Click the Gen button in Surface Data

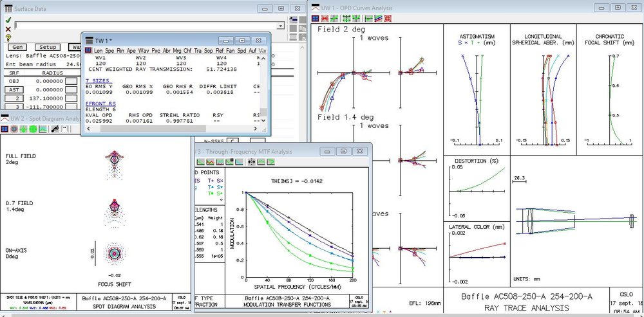click(17, 47)
